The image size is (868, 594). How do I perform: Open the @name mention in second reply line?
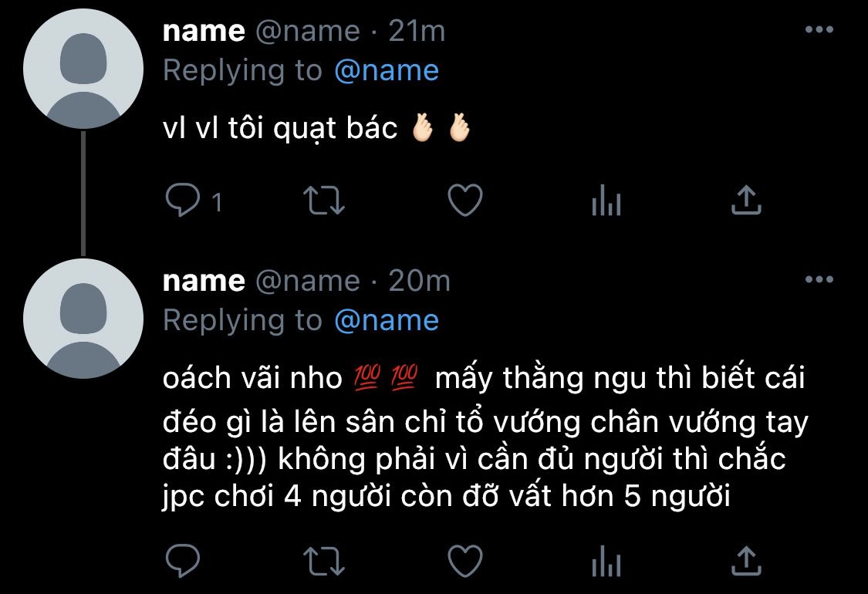tap(387, 320)
